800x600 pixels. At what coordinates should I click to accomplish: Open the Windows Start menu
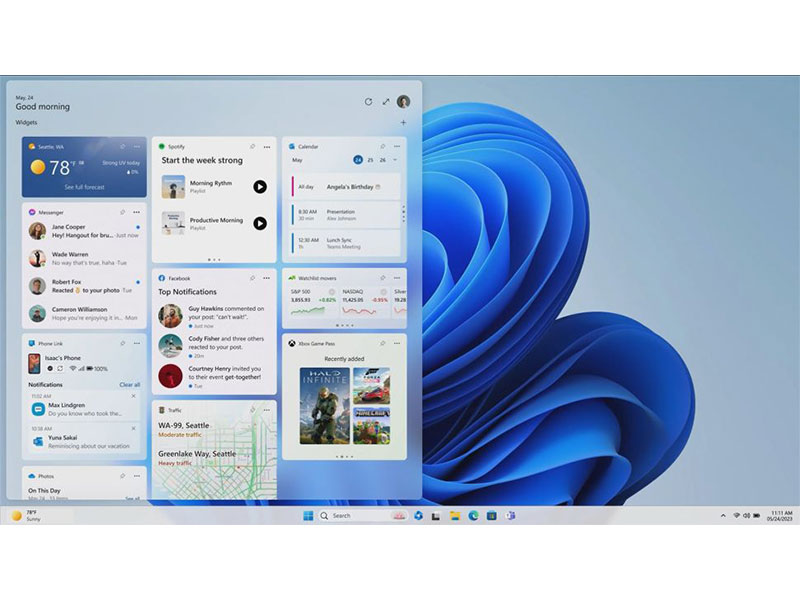308,515
